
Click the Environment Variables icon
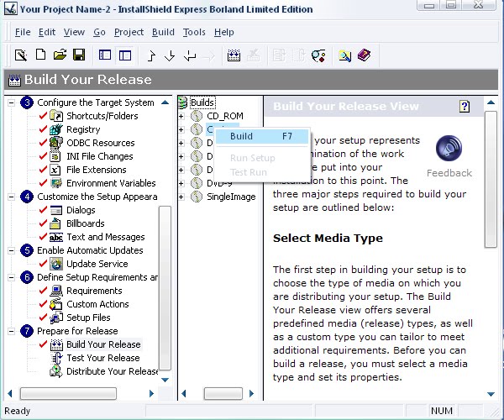tap(56, 183)
